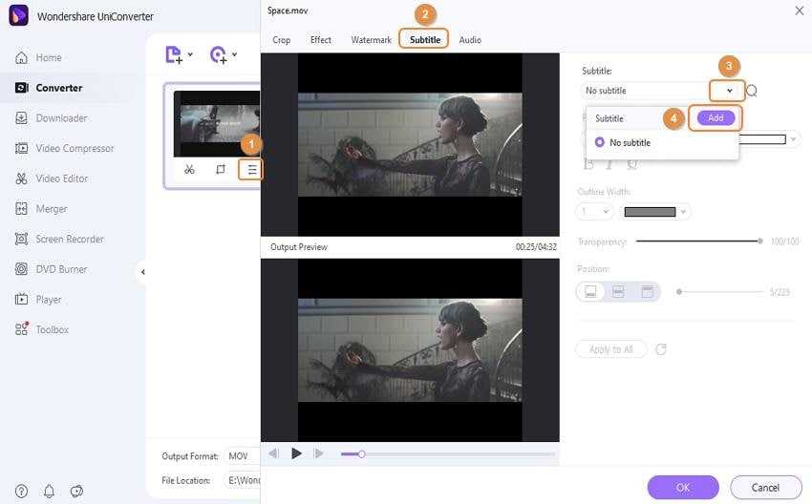Open the Outline Width number dropdown
Viewport: 812px width, 504px height.
594,212
